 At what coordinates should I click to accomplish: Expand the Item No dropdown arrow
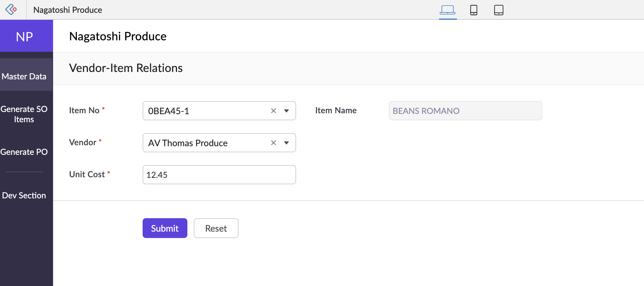[287, 111]
